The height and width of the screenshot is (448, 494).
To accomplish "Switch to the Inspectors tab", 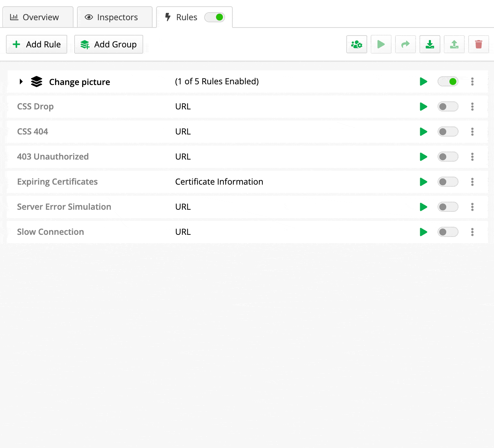I will coord(115,17).
